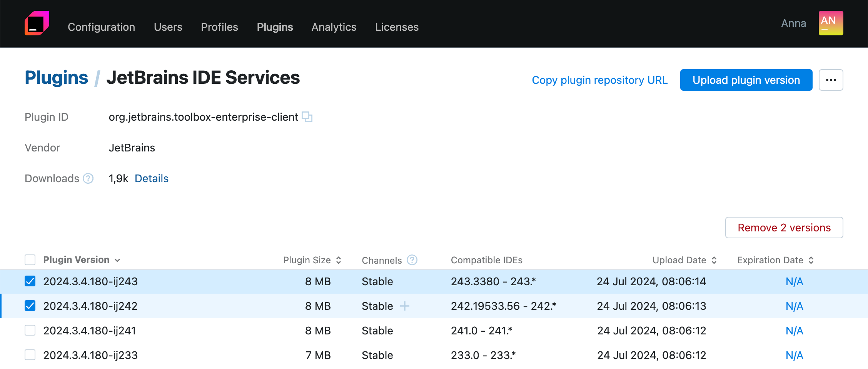
Task: Uncheck version 2024.3.4.180-ij243
Action: pos(30,281)
